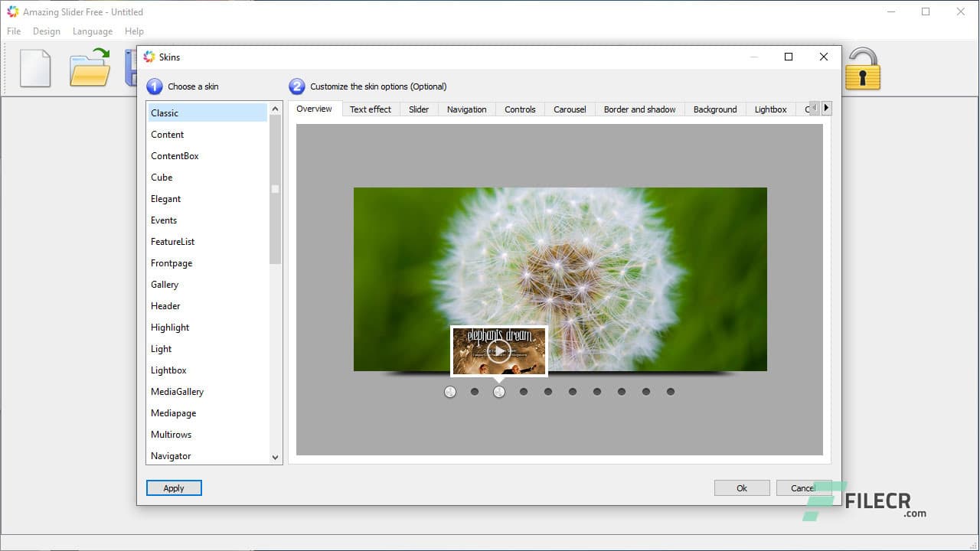Click the New blank document icon

pyautogui.click(x=35, y=68)
